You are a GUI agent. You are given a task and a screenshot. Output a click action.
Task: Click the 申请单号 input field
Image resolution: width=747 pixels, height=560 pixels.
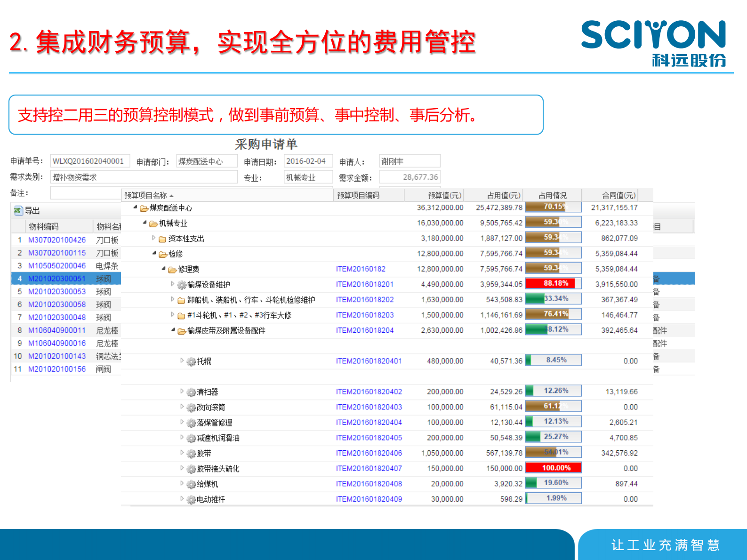pyautogui.click(x=90, y=161)
